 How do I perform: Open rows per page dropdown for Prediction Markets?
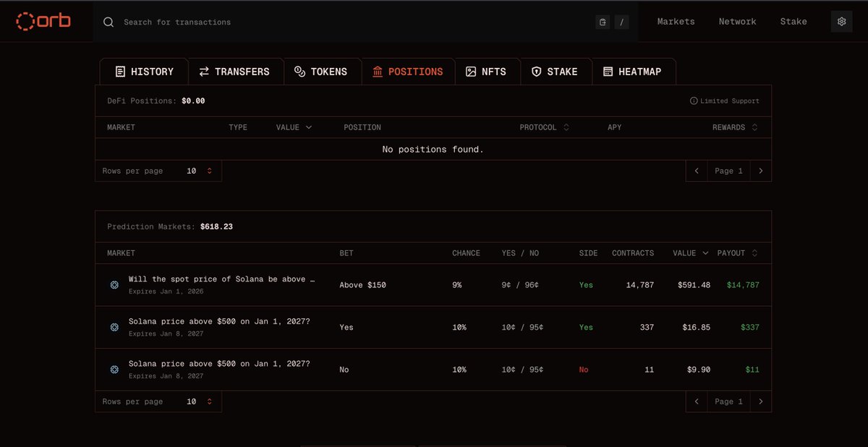click(x=200, y=401)
